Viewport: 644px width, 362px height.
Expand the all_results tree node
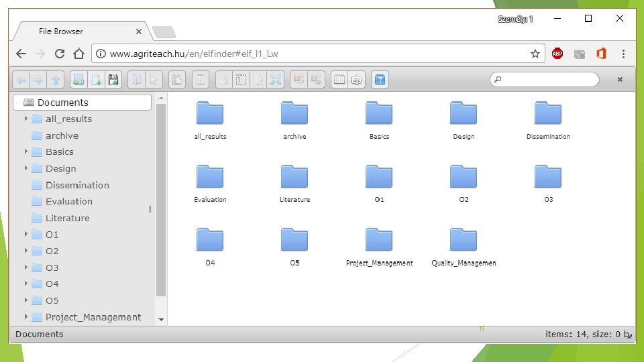pos(26,119)
